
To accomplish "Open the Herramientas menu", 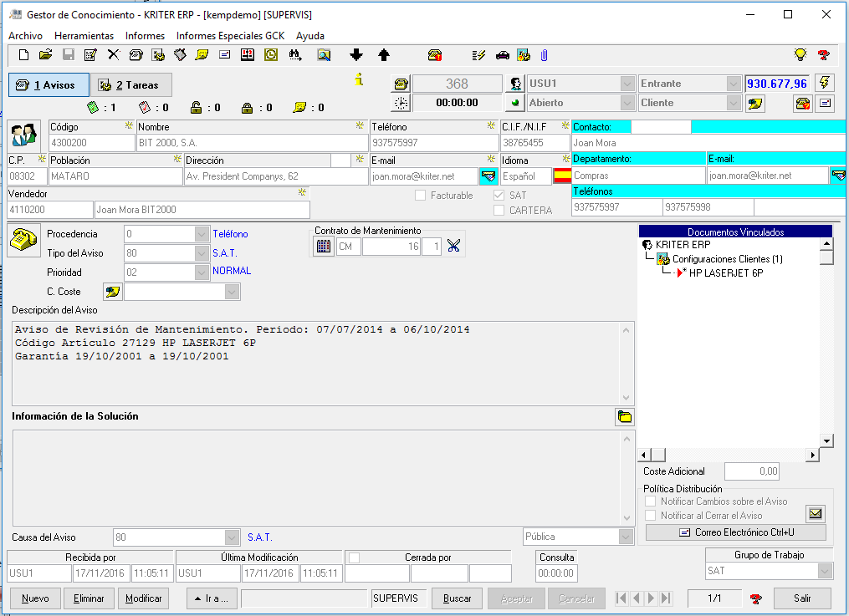I will 84,36.
